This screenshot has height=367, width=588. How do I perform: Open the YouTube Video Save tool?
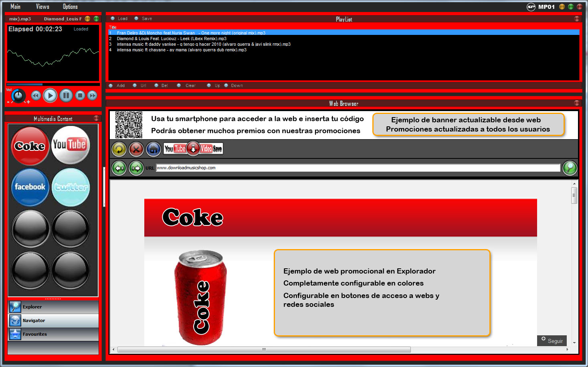pos(193,149)
